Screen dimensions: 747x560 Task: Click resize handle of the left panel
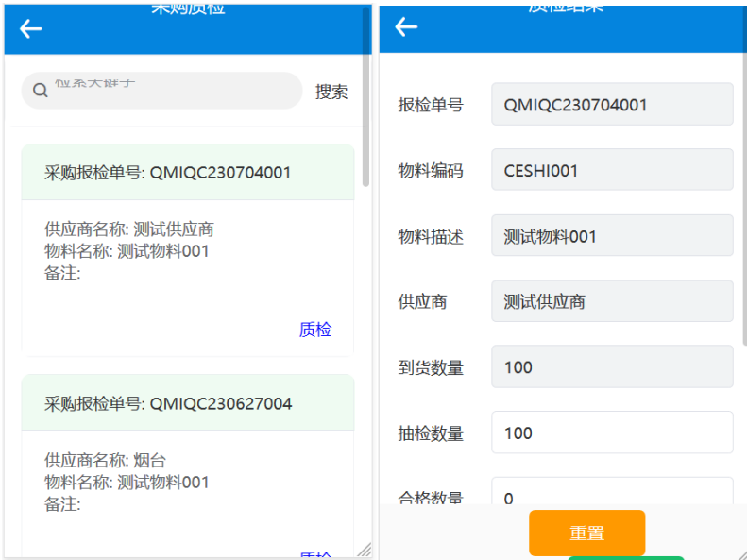(365, 551)
